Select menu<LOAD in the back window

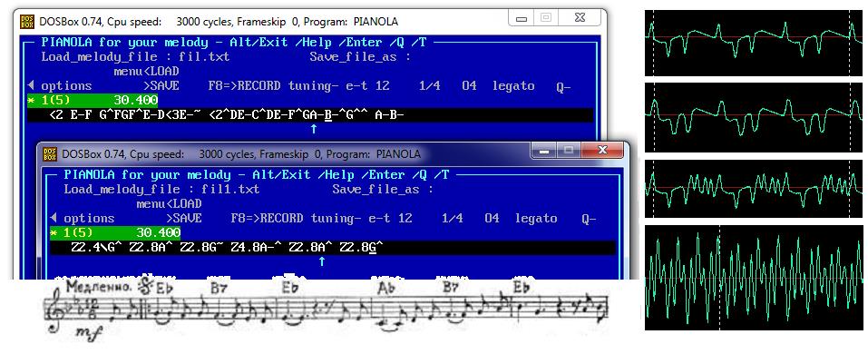coord(146,72)
